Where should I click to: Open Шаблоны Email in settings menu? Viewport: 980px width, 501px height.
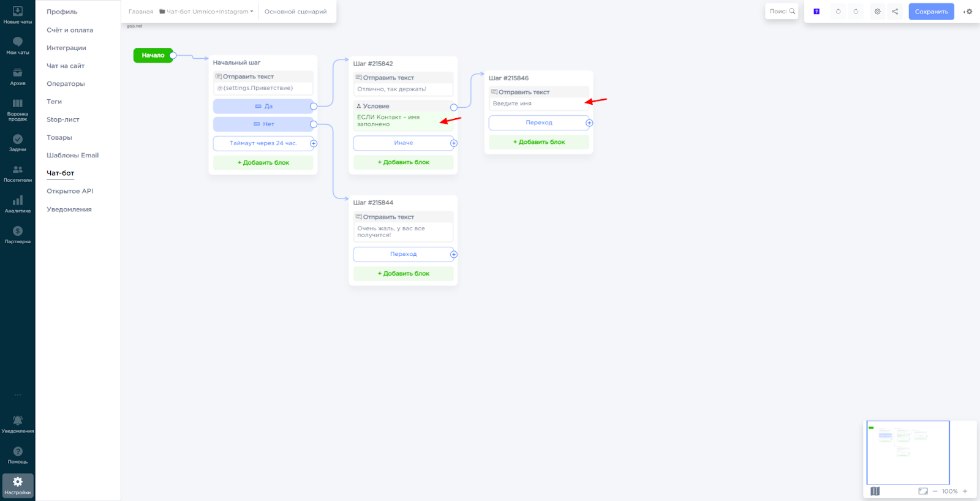tap(72, 156)
